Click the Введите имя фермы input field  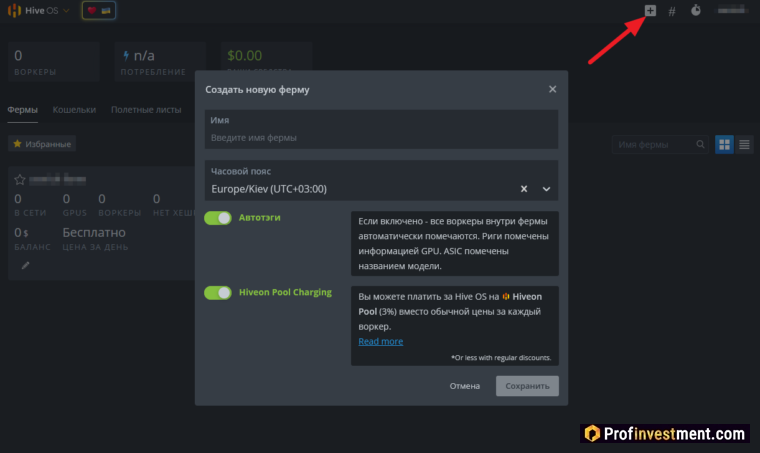point(381,137)
